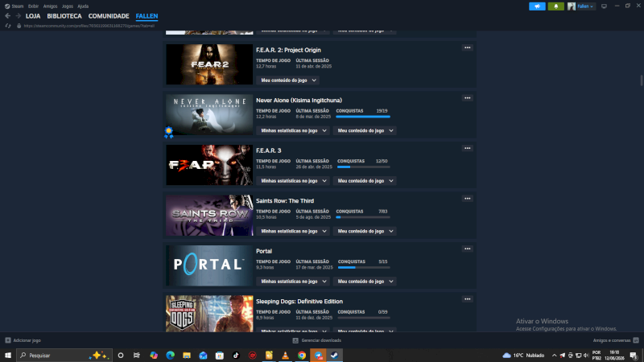Open VLC media player in the taskbar
The height and width of the screenshot is (362, 644).
(285, 356)
